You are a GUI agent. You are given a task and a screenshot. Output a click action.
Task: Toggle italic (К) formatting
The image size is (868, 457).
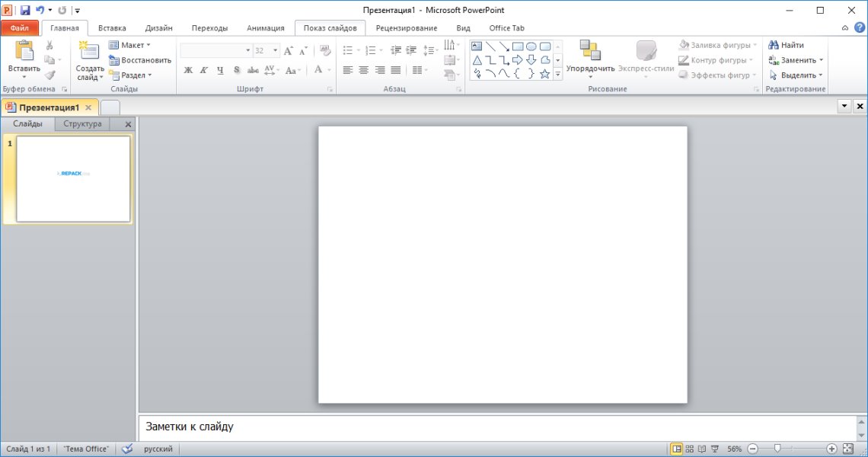pos(204,70)
